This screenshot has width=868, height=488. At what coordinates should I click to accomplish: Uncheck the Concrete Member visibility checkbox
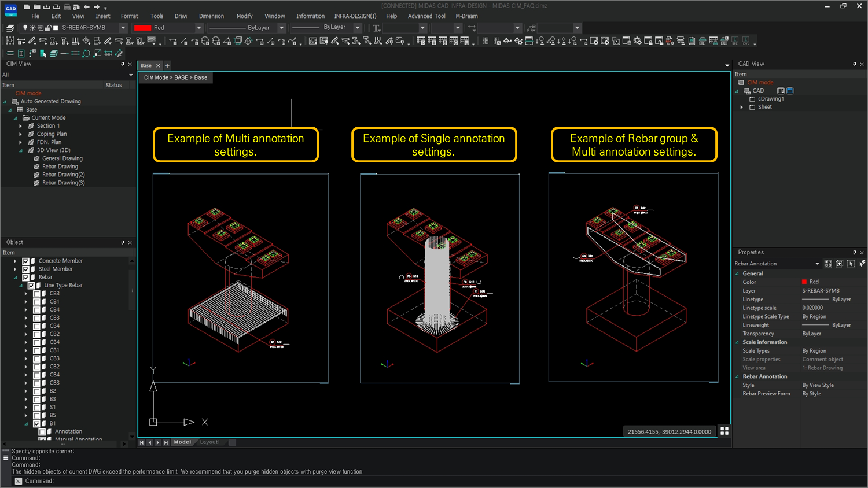(x=25, y=261)
